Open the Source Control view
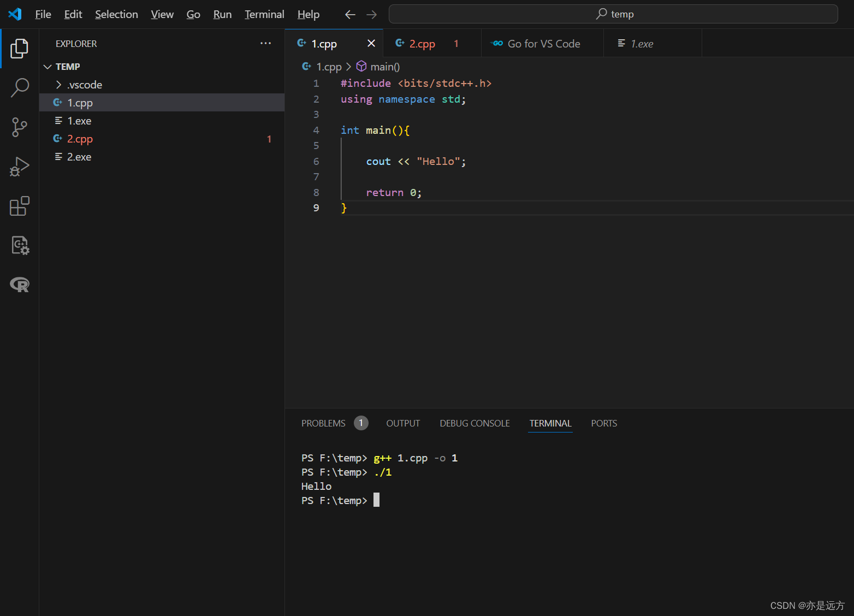 [20, 127]
